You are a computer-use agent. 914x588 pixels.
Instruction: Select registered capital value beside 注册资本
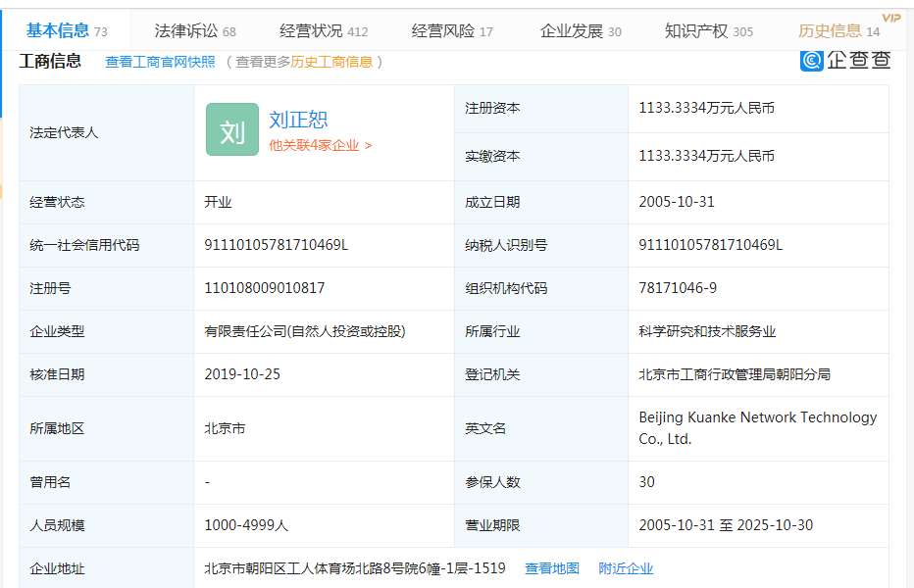(x=706, y=108)
